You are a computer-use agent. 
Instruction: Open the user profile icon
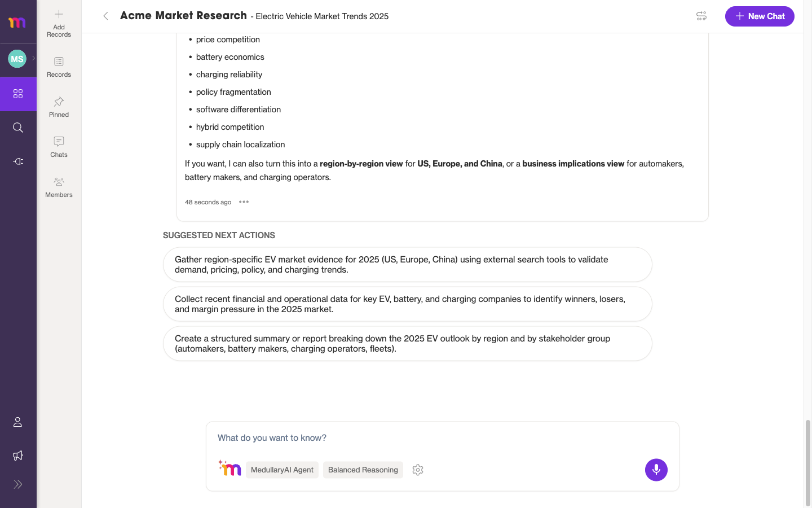click(18, 422)
